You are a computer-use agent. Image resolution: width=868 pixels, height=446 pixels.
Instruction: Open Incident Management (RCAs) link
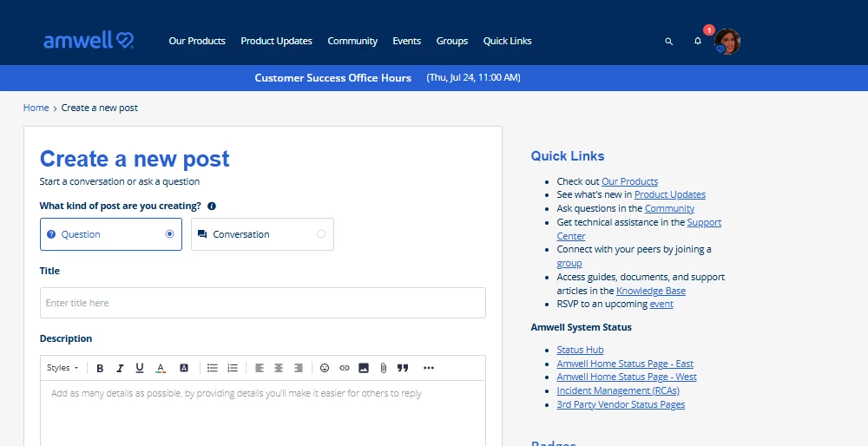pyautogui.click(x=618, y=390)
